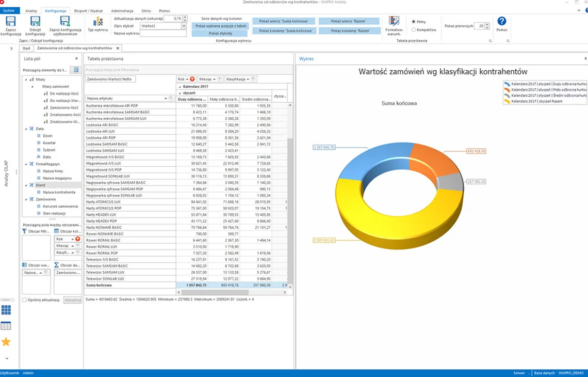Collapse the Miary tree node
This screenshot has height=377, width=588.
coord(26,80)
